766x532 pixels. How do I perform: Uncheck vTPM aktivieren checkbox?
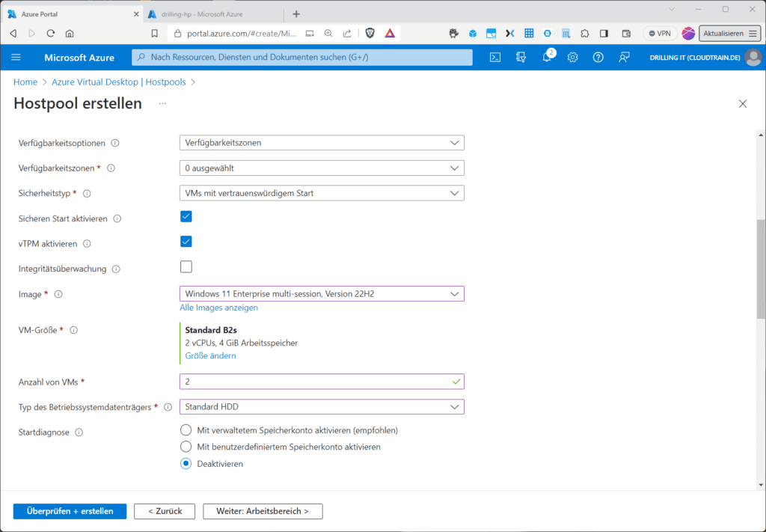coord(186,242)
